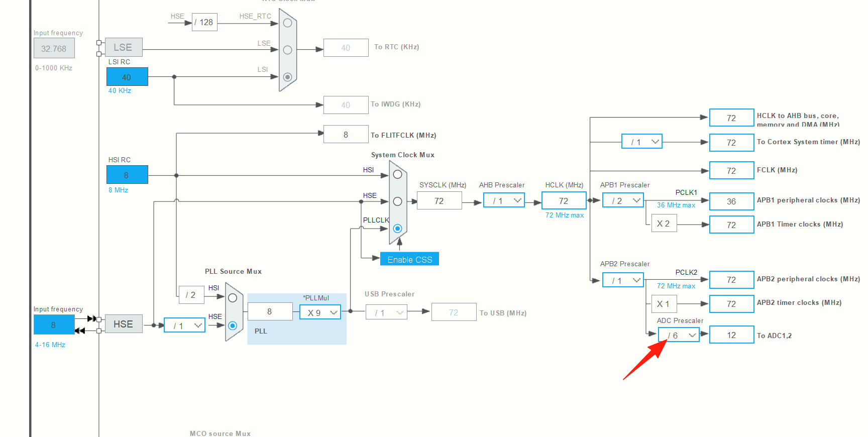
Task: Select LSI radio in RTC clock mux
Action: click(x=287, y=77)
